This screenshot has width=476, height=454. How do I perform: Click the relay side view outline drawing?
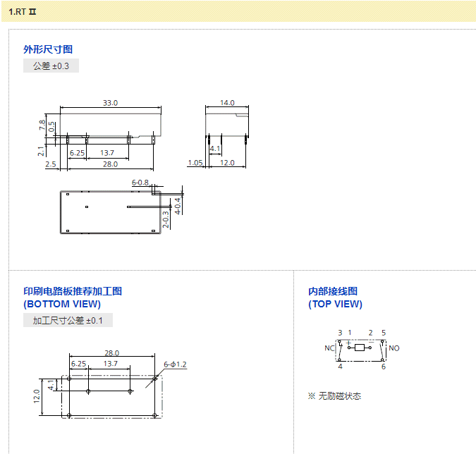111,124
